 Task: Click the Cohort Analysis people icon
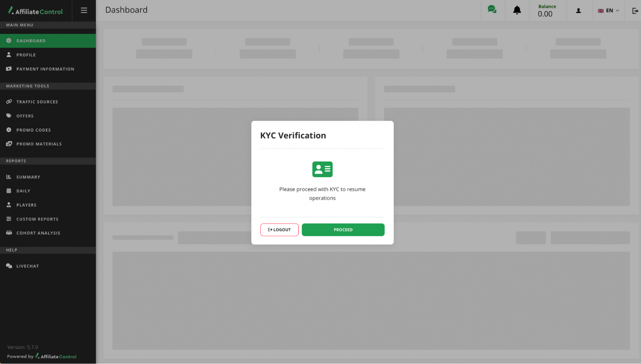(x=9, y=233)
